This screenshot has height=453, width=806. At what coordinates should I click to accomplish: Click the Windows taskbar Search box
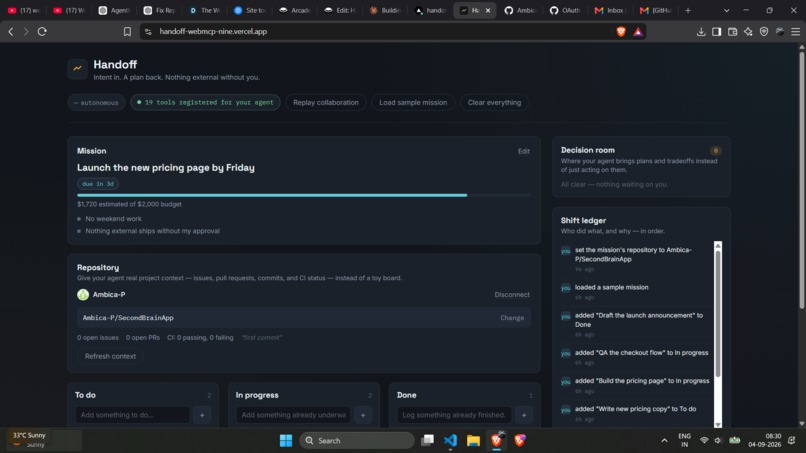tap(357, 441)
